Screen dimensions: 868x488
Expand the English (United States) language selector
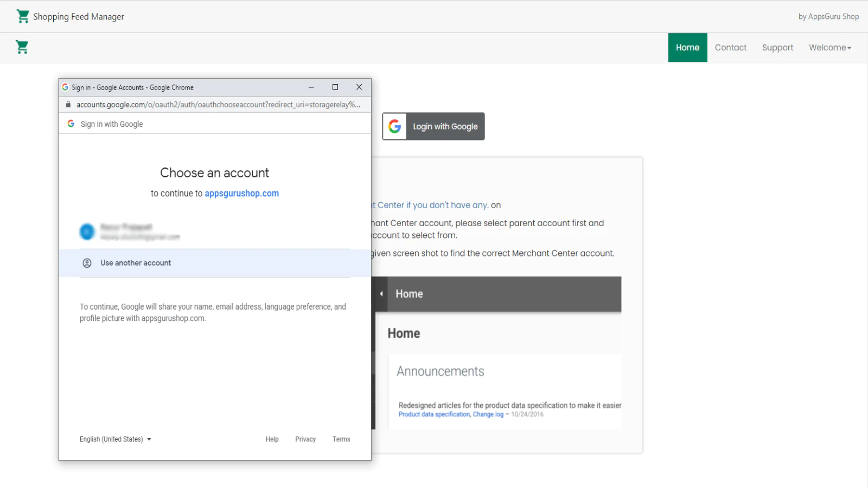click(115, 439)
